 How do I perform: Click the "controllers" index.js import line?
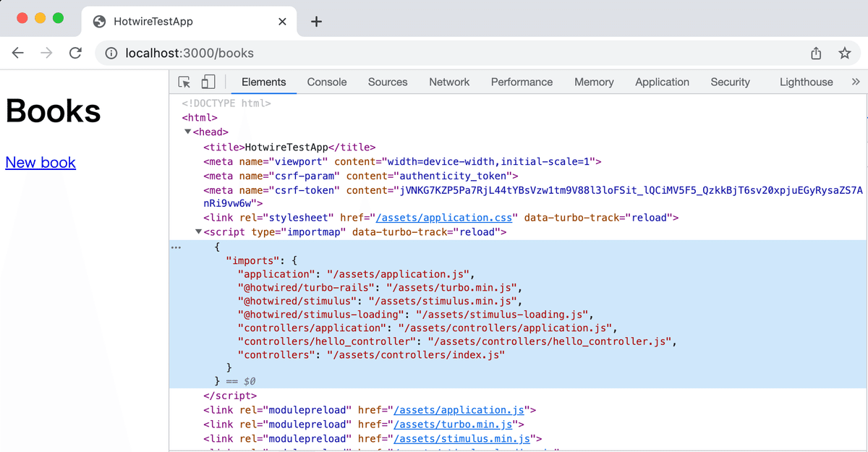(371, 354)
